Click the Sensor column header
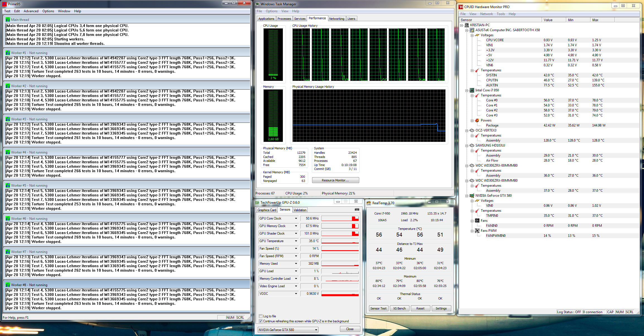The width and height of the screenshot is (644, 336). click(x=500, y=20)
